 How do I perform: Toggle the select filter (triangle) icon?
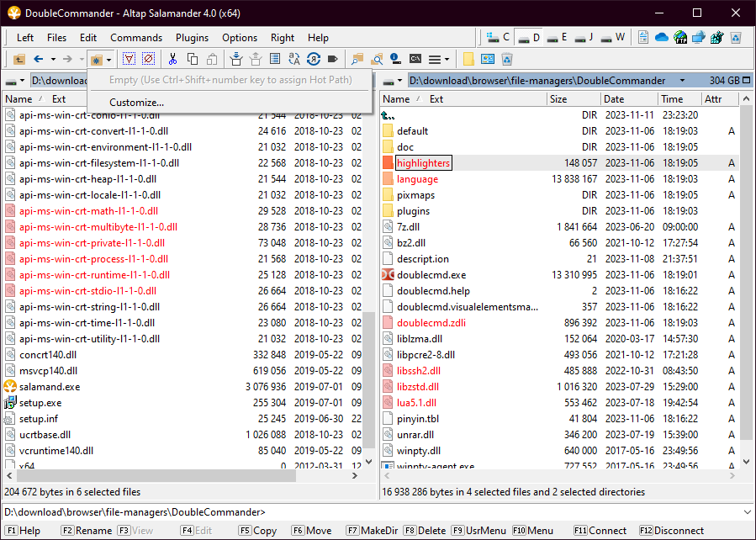(129, 59)
